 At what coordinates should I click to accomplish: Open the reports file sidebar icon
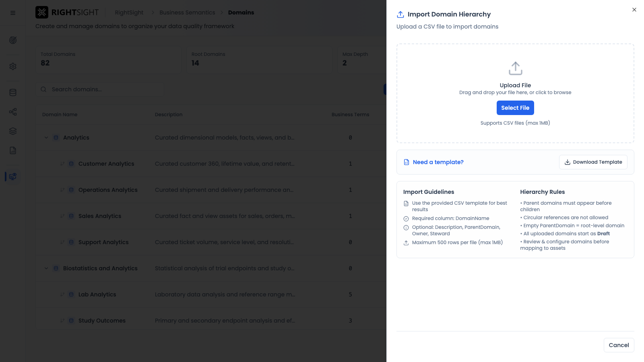[13, 150]
